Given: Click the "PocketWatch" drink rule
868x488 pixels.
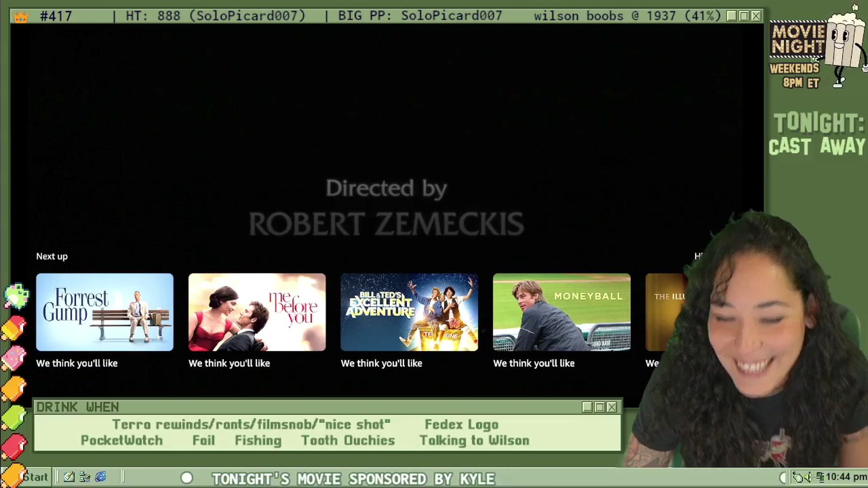Looking at the screenshot, I should [x=122, y=440].
